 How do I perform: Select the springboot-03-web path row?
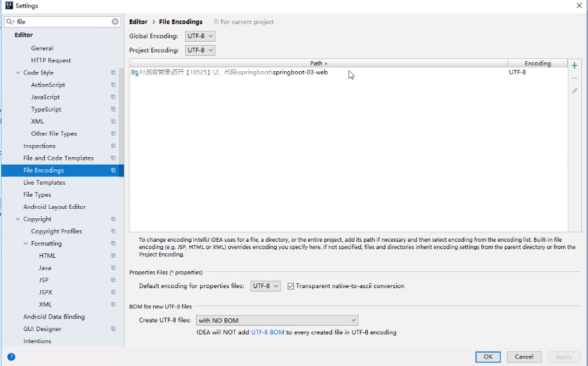click(348, 73)
